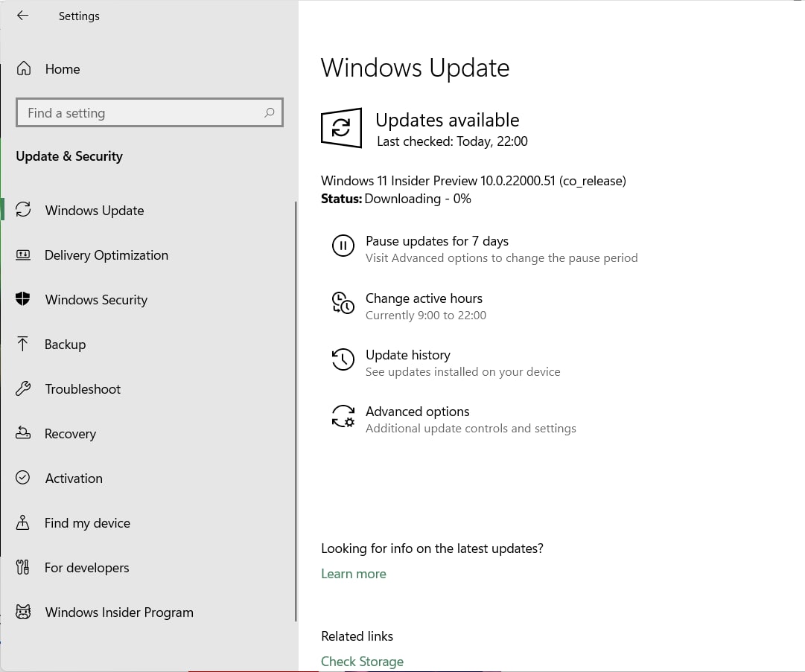Click the pause circle icon
This screenshot has height=672, width=805.
(343, 245)
